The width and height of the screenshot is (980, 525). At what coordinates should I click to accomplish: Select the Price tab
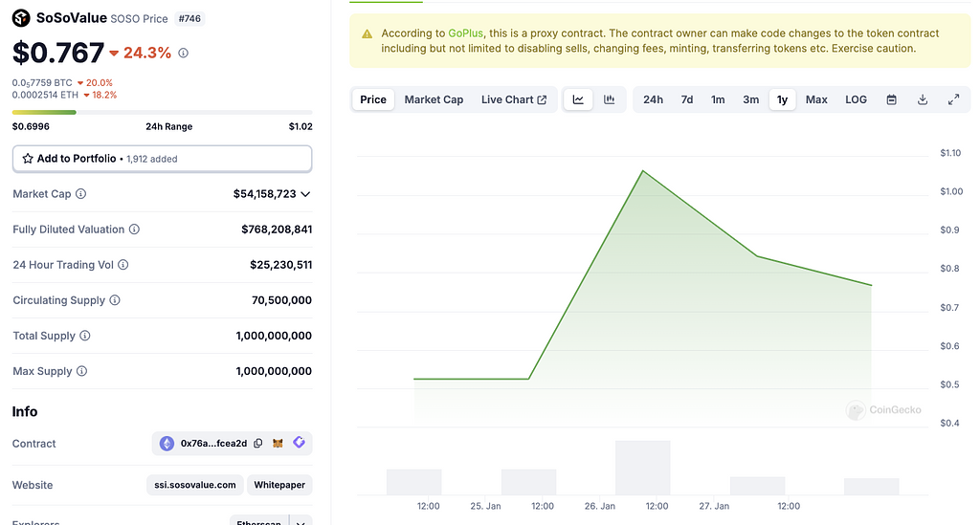373,99
